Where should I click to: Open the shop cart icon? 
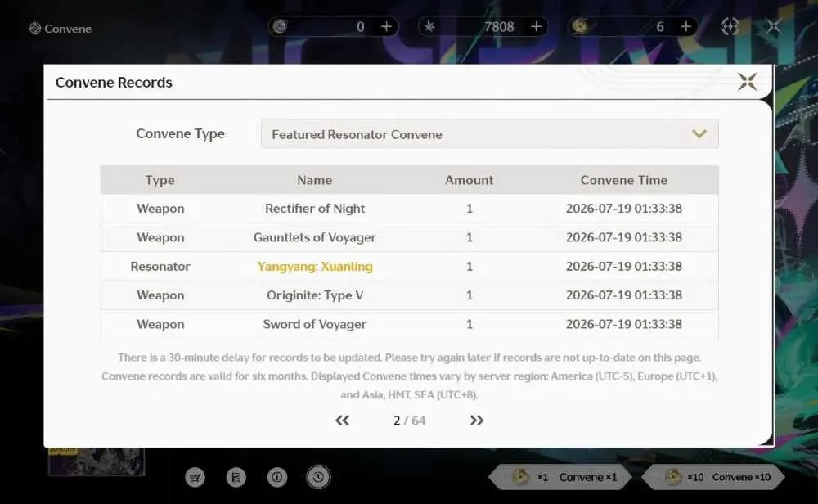coord(196,477)
